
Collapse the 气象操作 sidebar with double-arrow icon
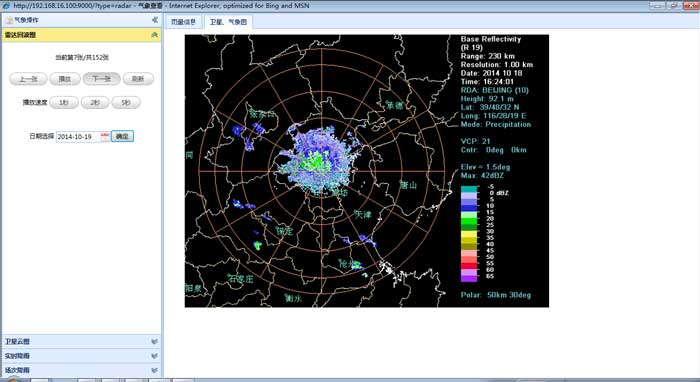[154, 20]
